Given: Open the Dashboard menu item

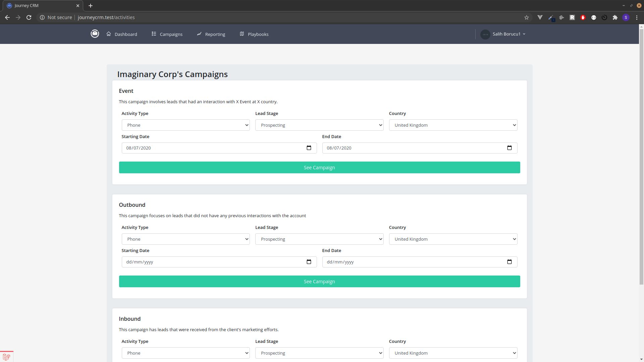Looking at the screenshot, I should [122, 34].
